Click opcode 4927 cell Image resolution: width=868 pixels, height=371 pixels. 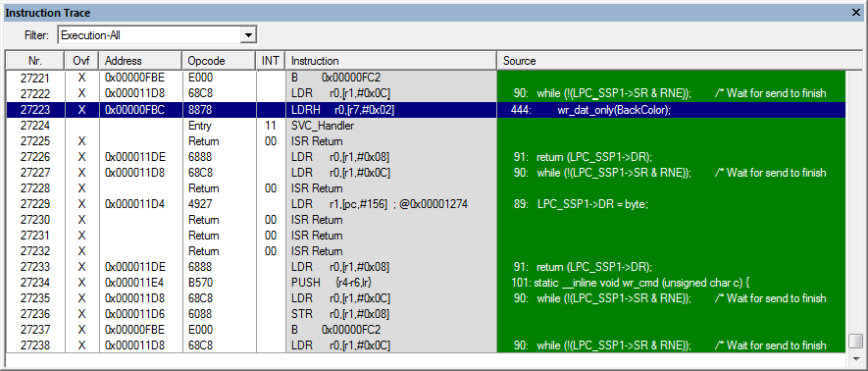click(x=200, y=204)
